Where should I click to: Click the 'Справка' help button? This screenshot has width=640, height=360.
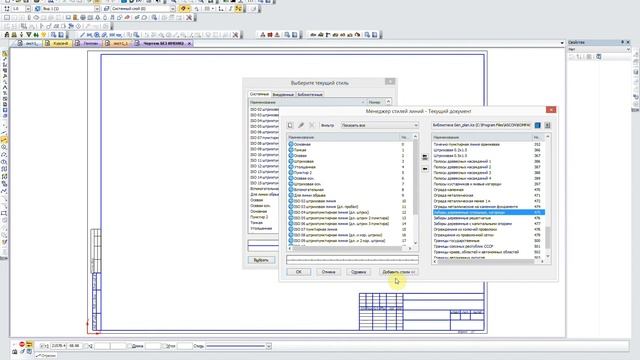pos(358,272)
